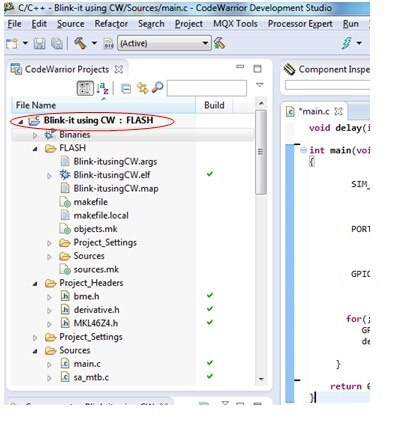Click the magnifier search icon

[157, 88]
